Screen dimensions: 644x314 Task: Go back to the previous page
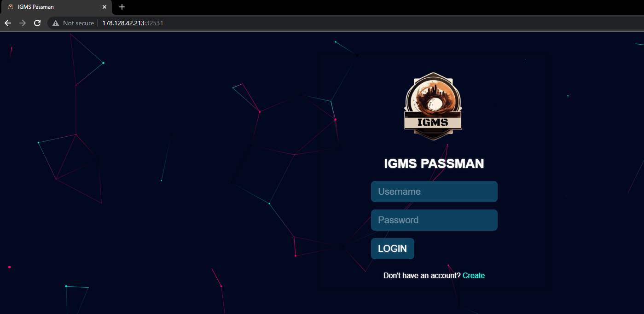(8, 23)
